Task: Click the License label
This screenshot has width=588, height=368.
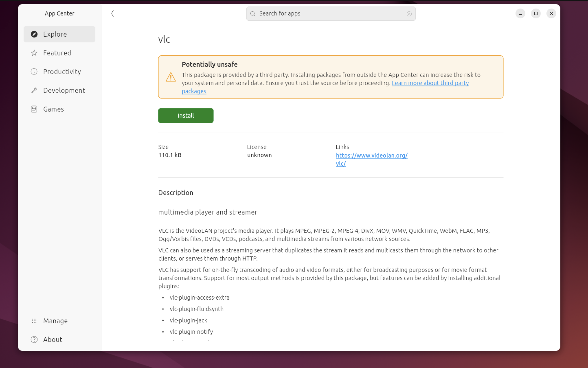Action: (257, 147)
